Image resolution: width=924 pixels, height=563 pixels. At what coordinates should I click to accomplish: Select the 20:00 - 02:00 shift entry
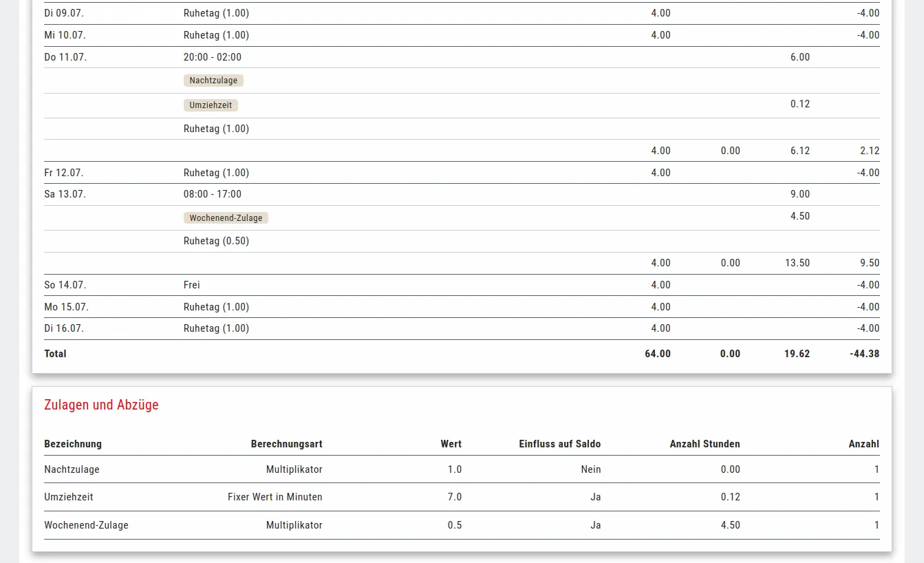(x=213, y=57)
